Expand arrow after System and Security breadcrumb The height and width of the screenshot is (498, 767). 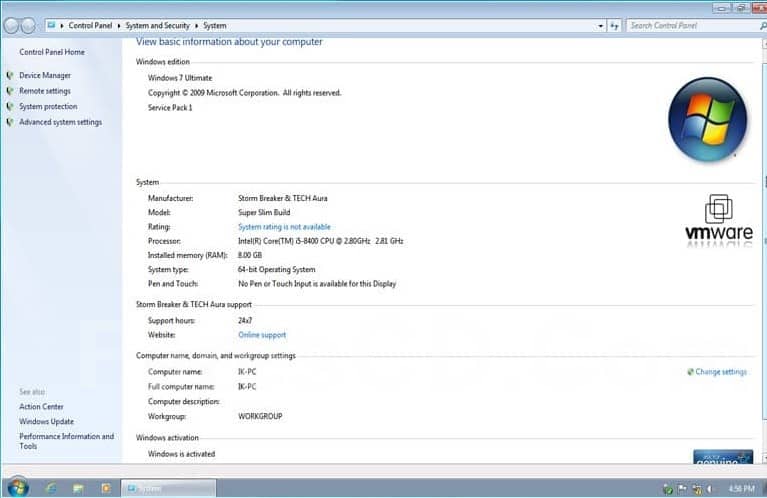pyautogui.click(x=197, y=25)
